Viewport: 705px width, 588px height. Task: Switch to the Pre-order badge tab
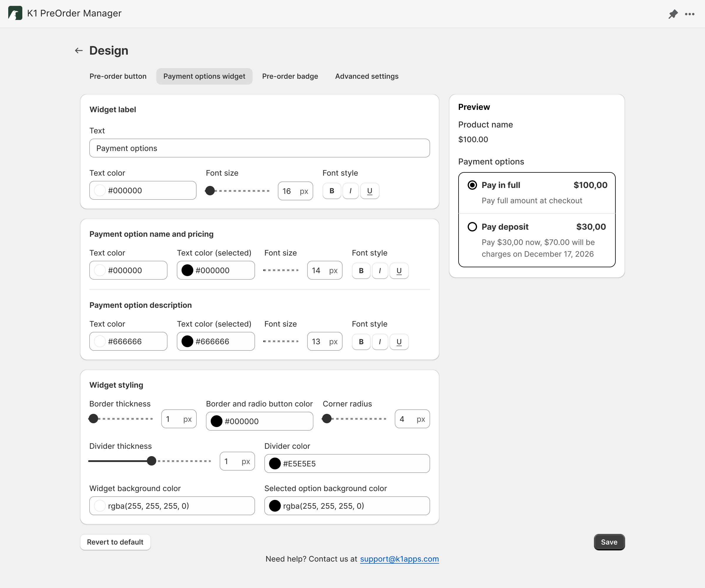click(x=290, y=76)
